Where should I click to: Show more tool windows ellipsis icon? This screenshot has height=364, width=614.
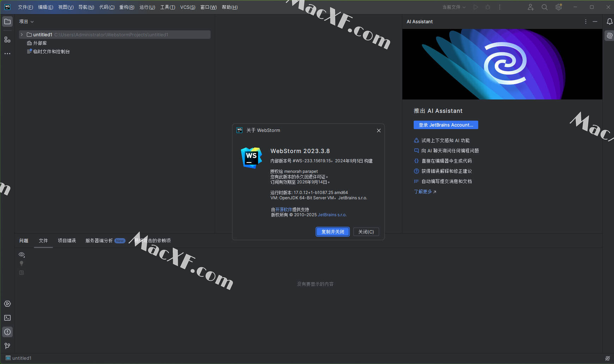(7, 54)
